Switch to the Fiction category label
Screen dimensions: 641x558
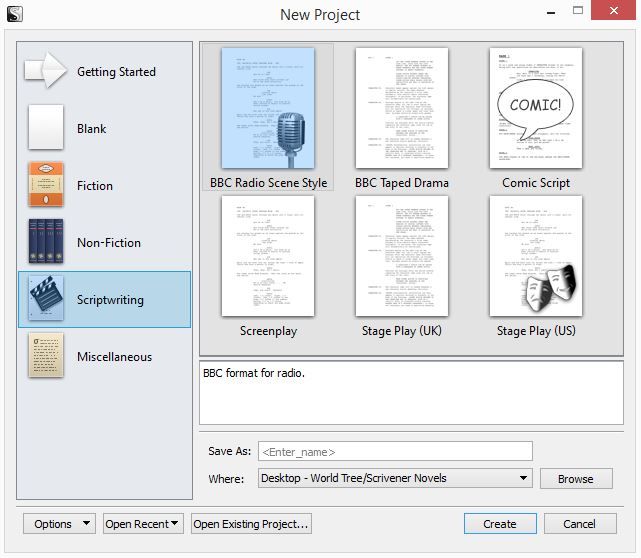pyautogui.click(x=95, y=186)
